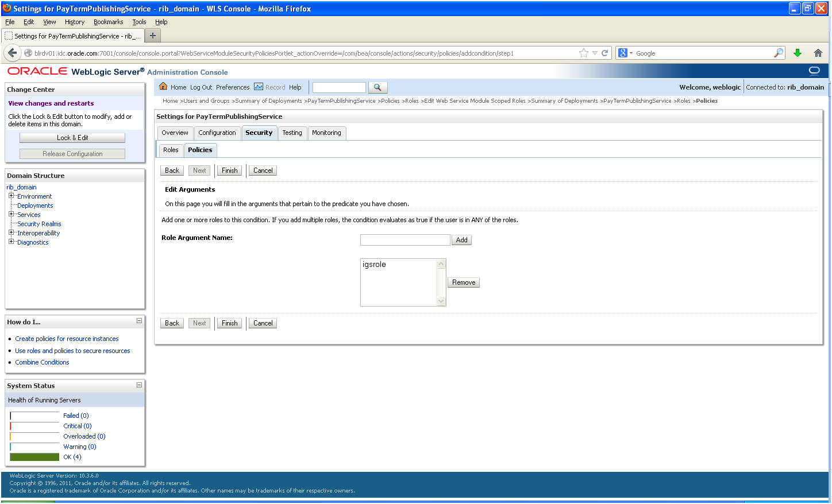The image size is (832, 504).
Task: Open URL history dropdown arrow
Action: pos(595,53)
